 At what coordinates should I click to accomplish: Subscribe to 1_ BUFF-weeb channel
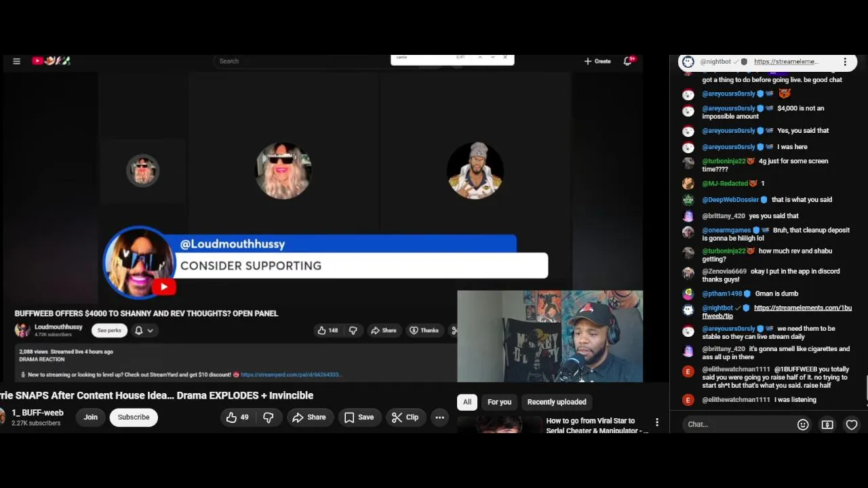134,418
